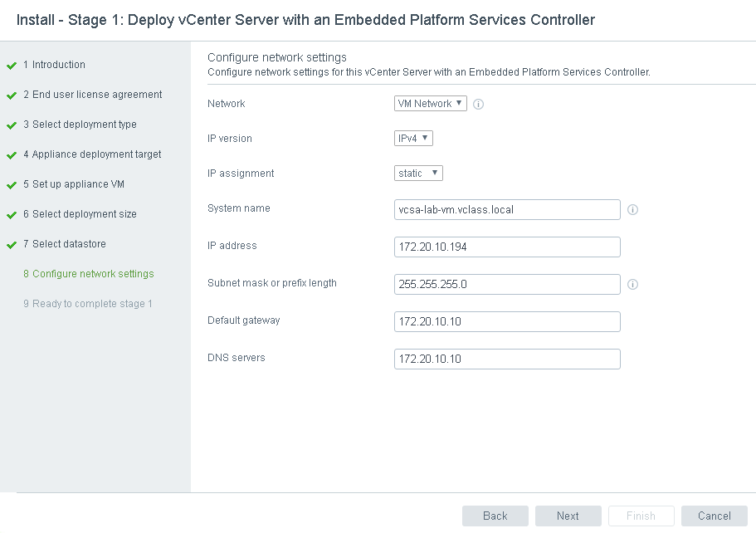Open the IP version dropdown

(413, 139)
